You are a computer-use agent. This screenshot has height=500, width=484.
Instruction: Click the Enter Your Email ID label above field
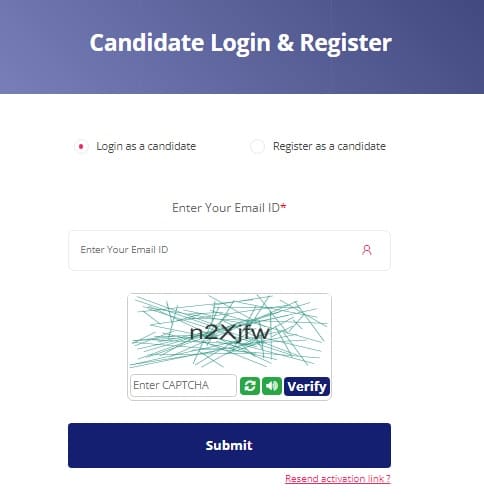pyautogui.click(x=226, y=208)
